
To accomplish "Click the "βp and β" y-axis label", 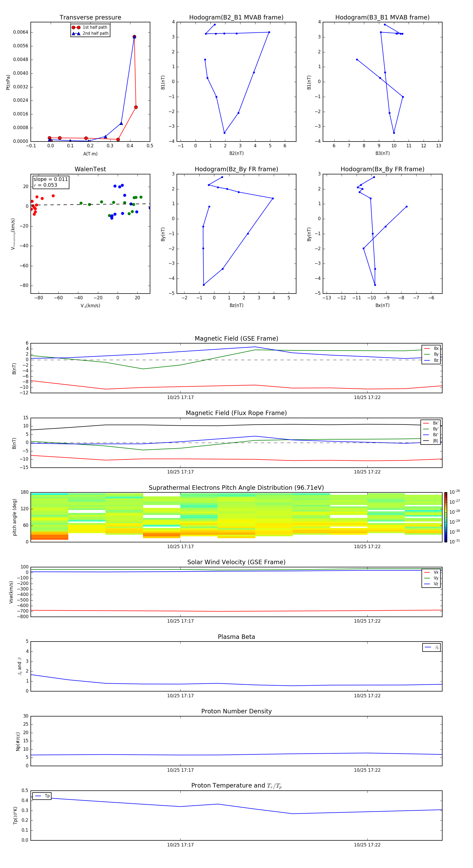I will click(x=19, y=666).
